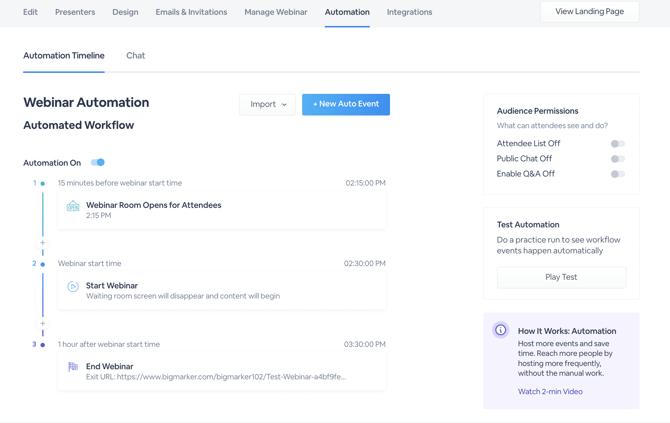The height and width of the screenshot is (423, 670).
Task: Go to the Integrations tab
Action: pos(409,12)
